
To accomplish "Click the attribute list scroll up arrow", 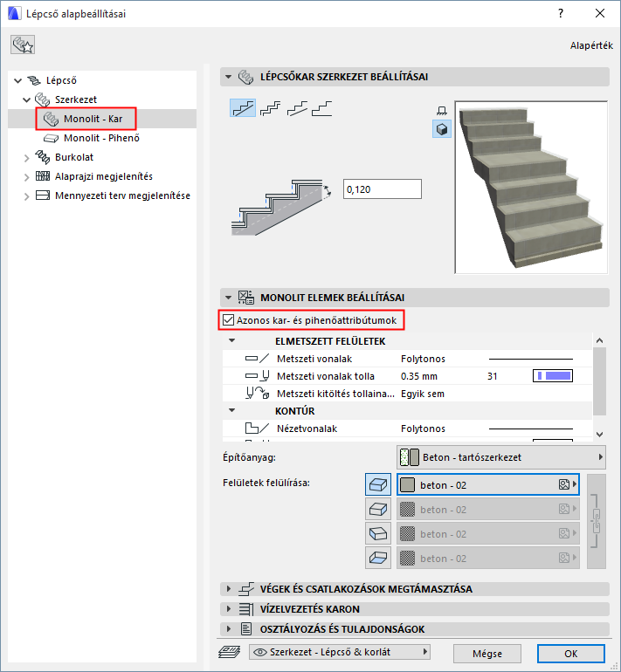I will 599,340.
